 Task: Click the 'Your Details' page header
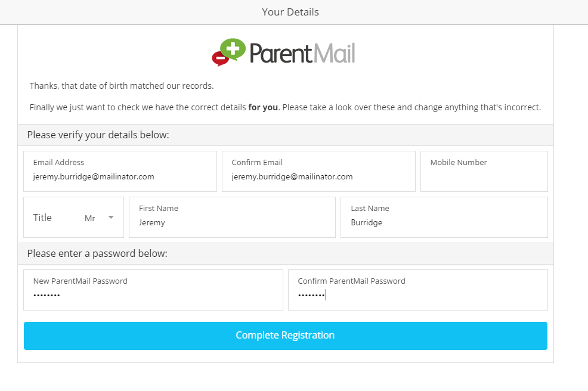tap(290, 12)
